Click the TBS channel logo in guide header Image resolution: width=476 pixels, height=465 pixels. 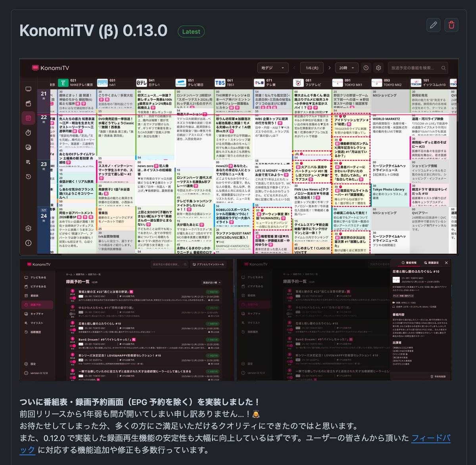click(220, 83)
